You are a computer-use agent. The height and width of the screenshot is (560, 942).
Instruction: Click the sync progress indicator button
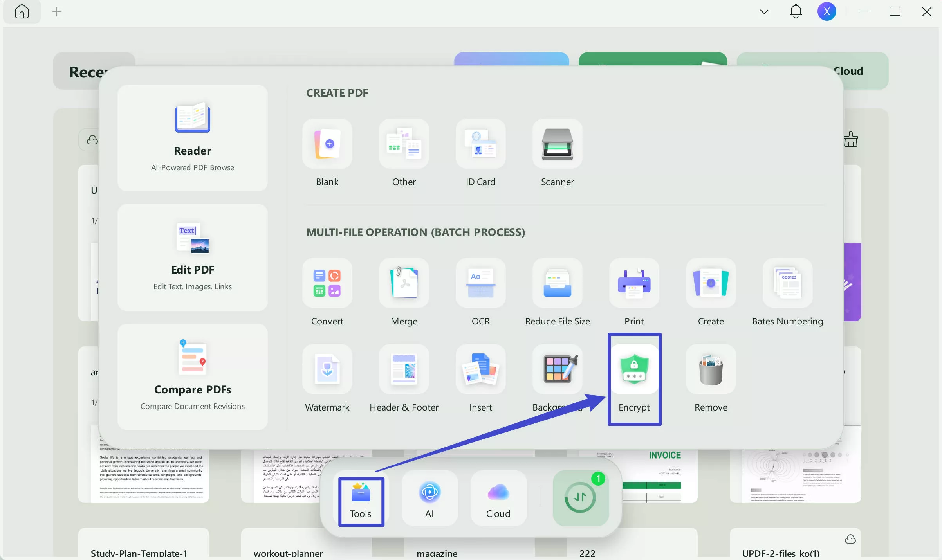tap(580, 497)
